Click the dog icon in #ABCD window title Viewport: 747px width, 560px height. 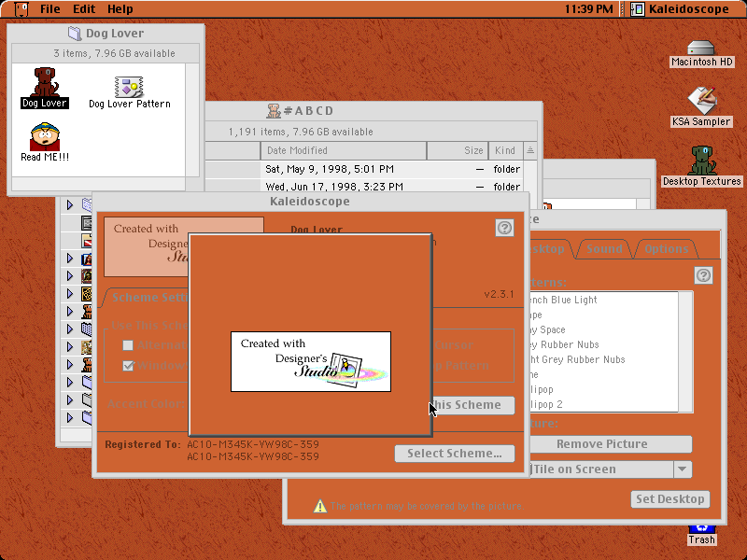pyautogui.click(x=274, y=111)
